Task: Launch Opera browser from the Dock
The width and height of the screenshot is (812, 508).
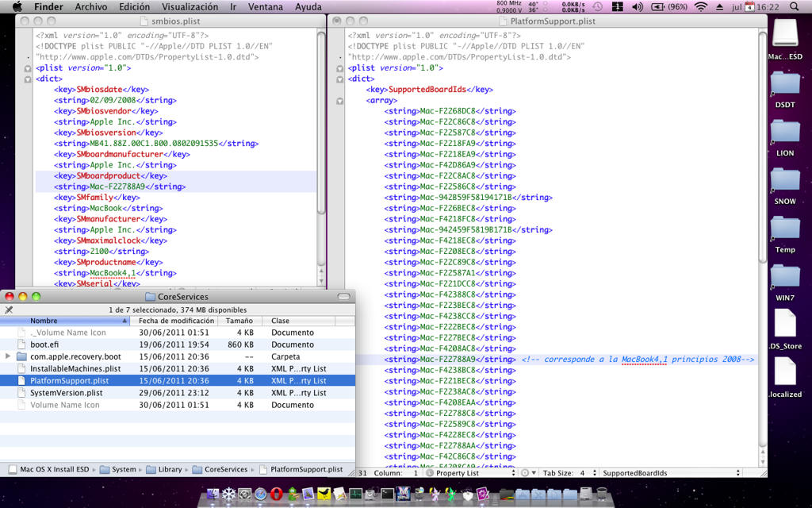Action: point(277,494)
